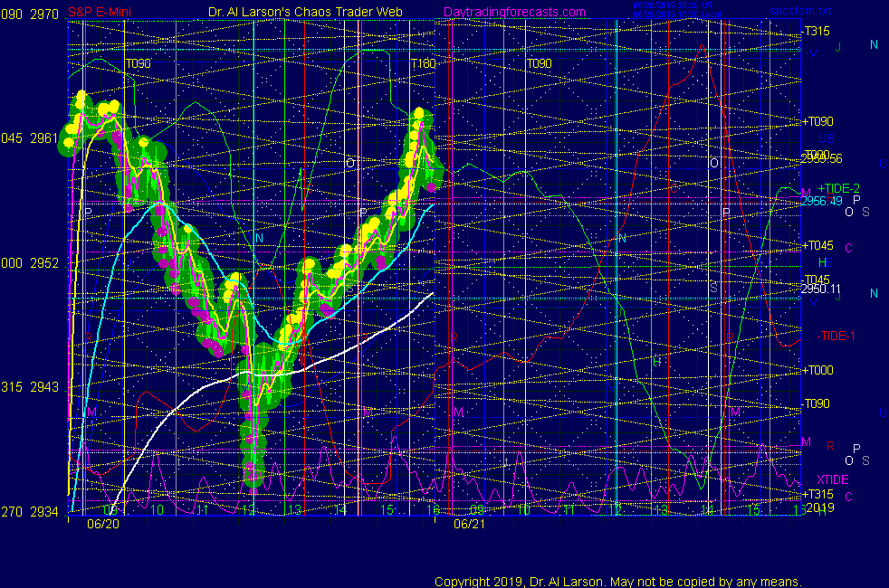Click the "-T090" level label on the right edge
The width and height of the screenshot is (889, 588).
(816, 403)
